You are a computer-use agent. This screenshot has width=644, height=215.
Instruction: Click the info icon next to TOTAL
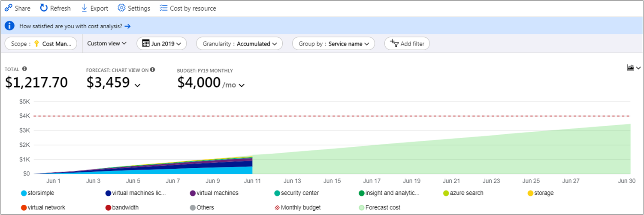click(x=24, y=69)
